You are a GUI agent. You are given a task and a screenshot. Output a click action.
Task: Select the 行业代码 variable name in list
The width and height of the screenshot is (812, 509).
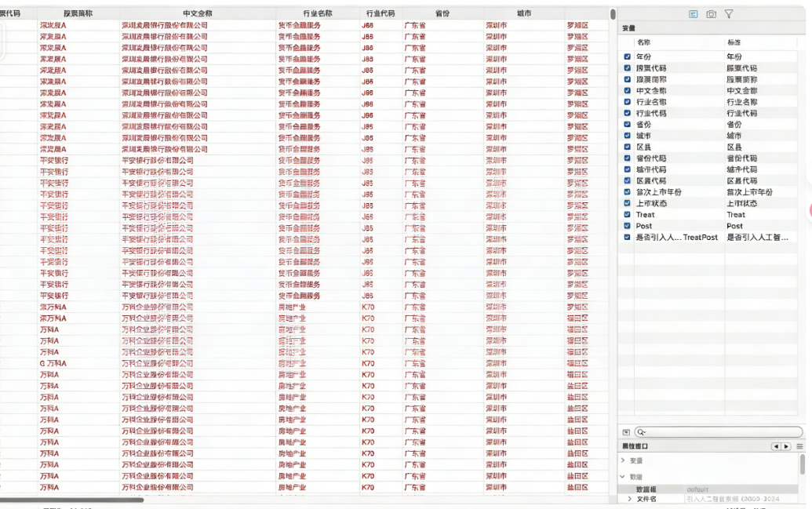tap(651, 113)
